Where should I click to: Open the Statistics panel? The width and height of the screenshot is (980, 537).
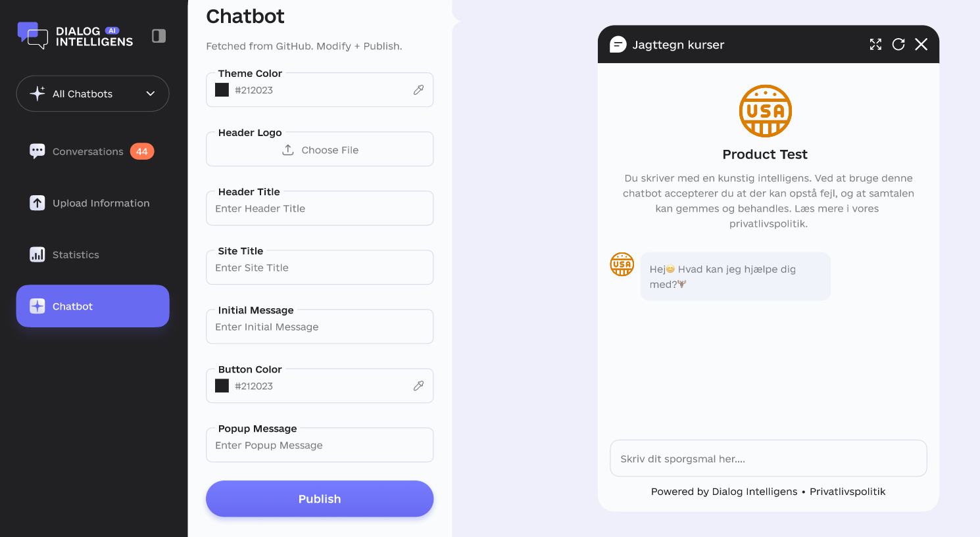pos(76,255)
